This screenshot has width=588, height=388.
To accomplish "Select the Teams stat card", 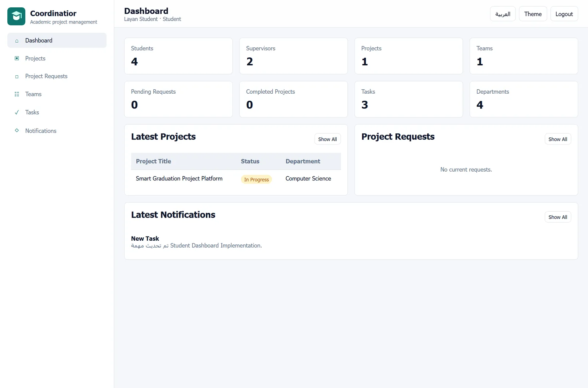I will [x=524, y=56].
